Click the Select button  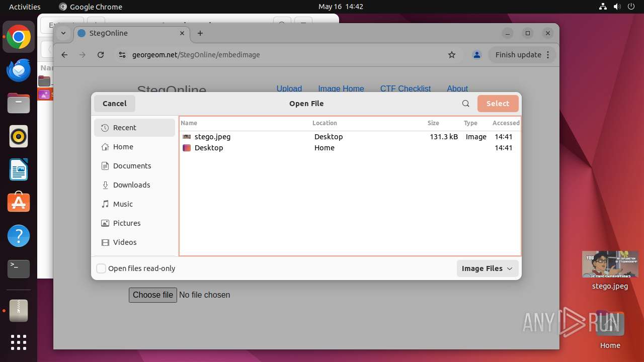click(498, 104)
